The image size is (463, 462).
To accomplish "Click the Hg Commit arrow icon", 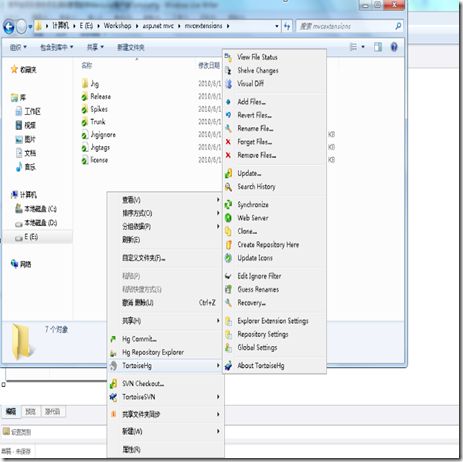I will click(113, 339).
